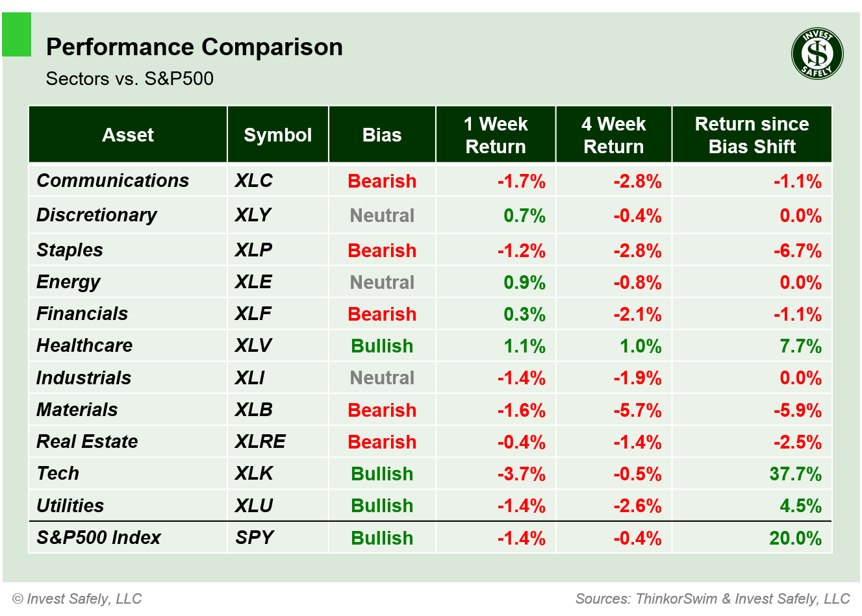Click the green square accent block
Viewport: 862px width, 616px height.
17,35
